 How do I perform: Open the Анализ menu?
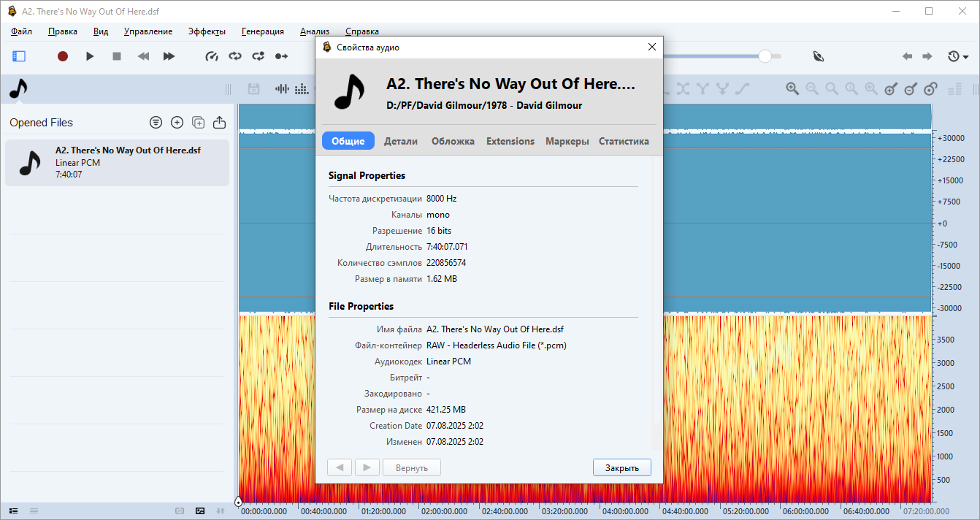point(315,31)
